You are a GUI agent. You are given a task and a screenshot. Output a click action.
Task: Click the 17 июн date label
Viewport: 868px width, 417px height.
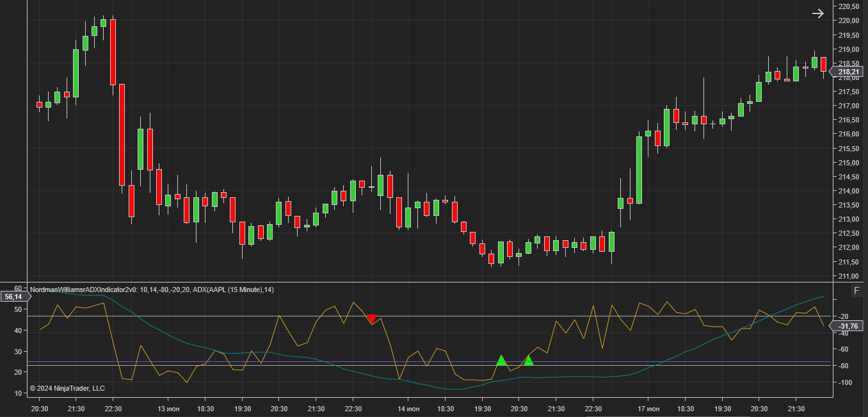[x=648, y=409]
